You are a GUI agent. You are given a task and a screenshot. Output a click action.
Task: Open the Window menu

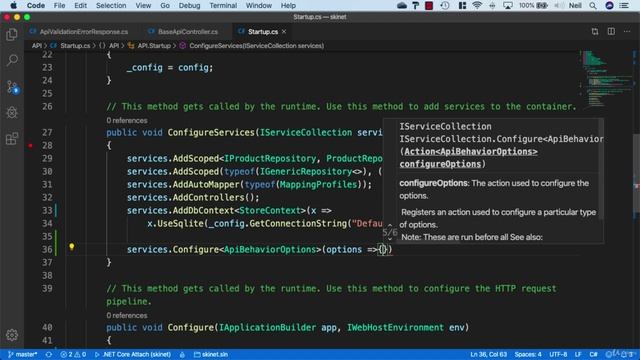tap(258, 5)
